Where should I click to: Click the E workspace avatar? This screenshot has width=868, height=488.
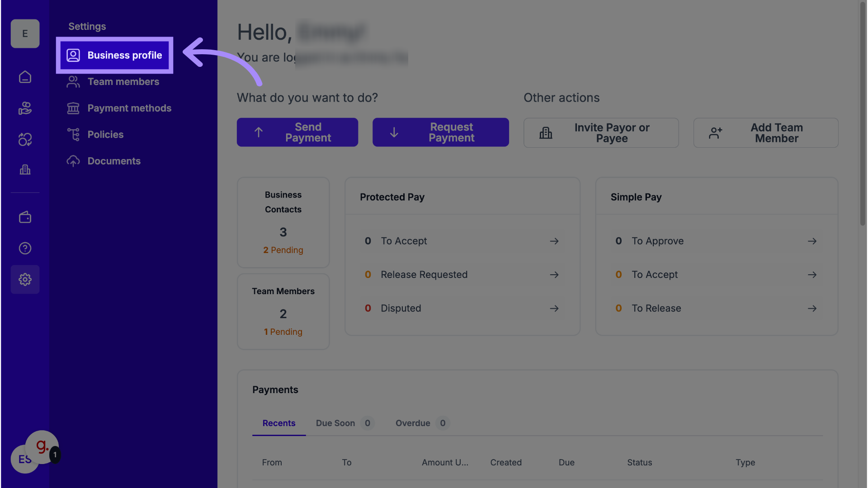(25, 33)
